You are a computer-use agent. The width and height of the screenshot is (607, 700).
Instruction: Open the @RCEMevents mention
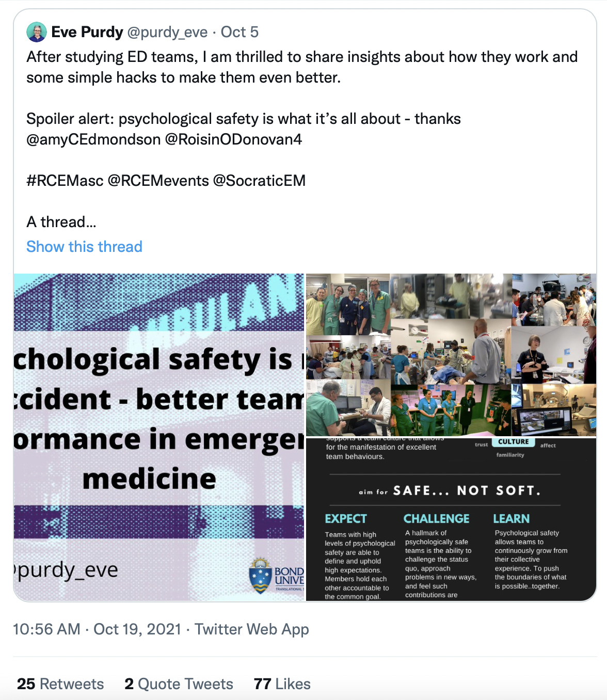tap(158, 181)
